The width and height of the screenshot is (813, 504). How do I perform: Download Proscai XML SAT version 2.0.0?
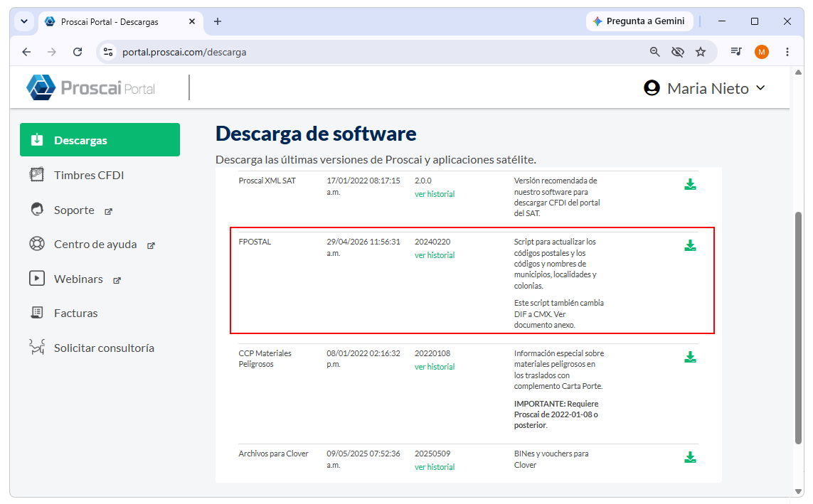pos(690,184)
